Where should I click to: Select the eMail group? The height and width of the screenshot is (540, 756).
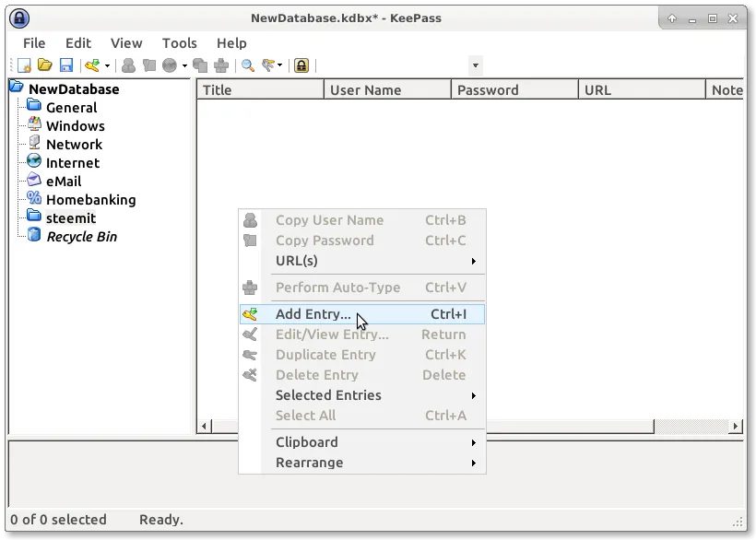[x=64, y=182]
